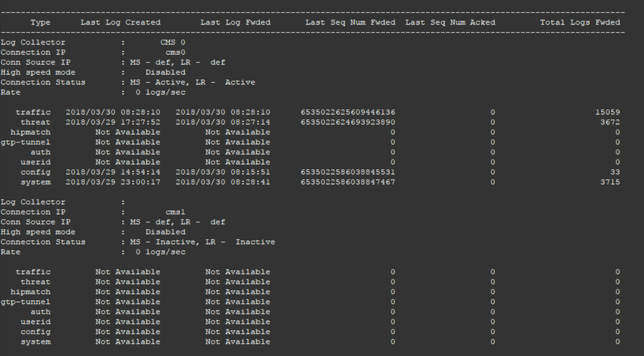The width and height of the screenshot is (644, 356).
Task: Select the "Last Log Fwded" column header
Action: pos(235,23)
